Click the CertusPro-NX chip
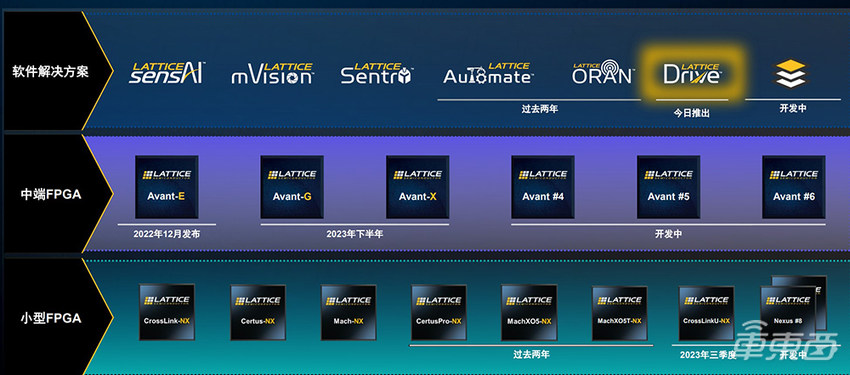 pyautogui.click(x=439, y=312)
